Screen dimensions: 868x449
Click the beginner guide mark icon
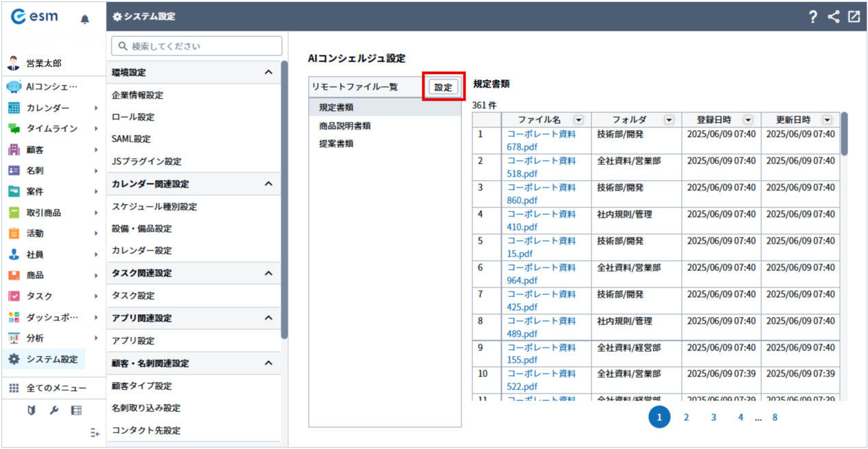(31, 410)
